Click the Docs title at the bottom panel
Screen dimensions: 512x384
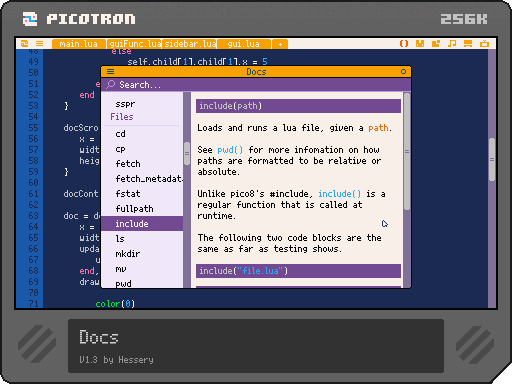point(99,337)
